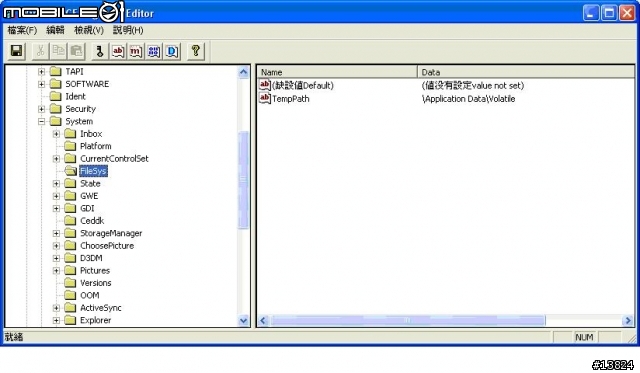Collapse the System tree node
Image resolution: width=640 pixels, height=373 pixels.
[x=41, y=122]
